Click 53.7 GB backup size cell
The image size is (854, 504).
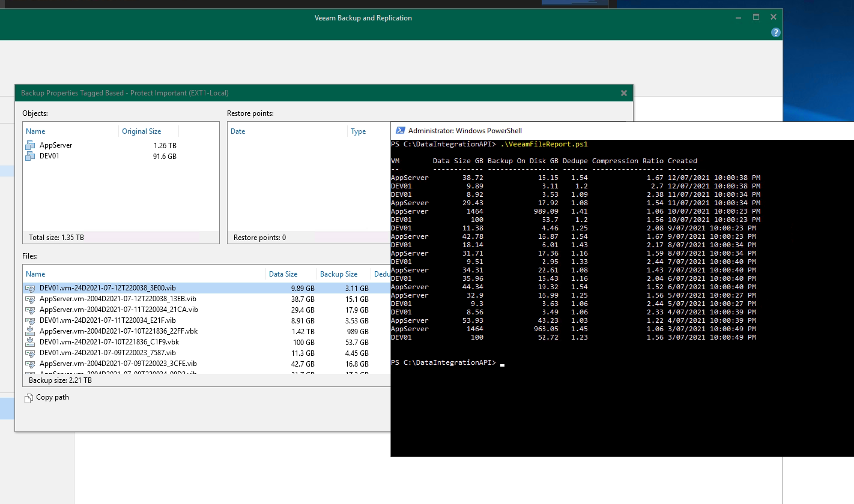tap(356, 343)
